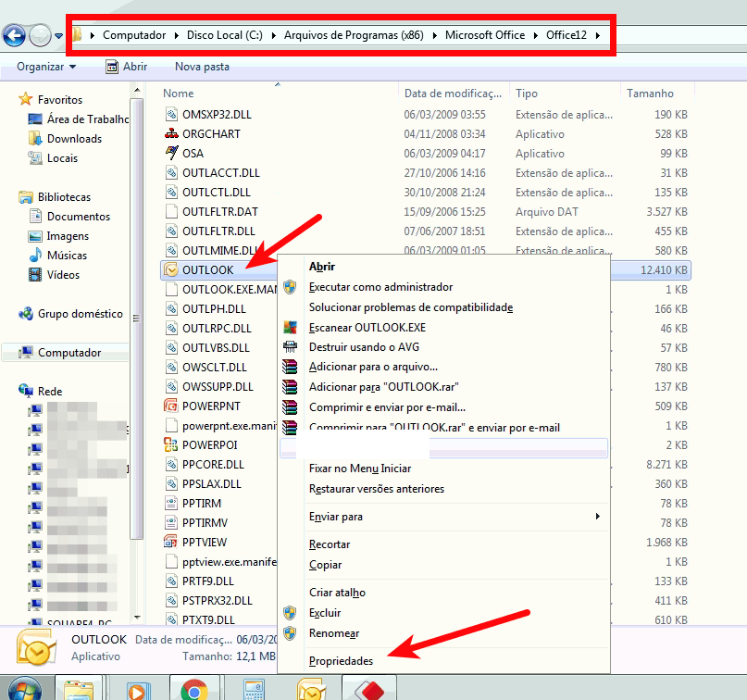
Task: Choose Adicionar para "OUTLOOK.rar"
Action: (x=383, y=386)
